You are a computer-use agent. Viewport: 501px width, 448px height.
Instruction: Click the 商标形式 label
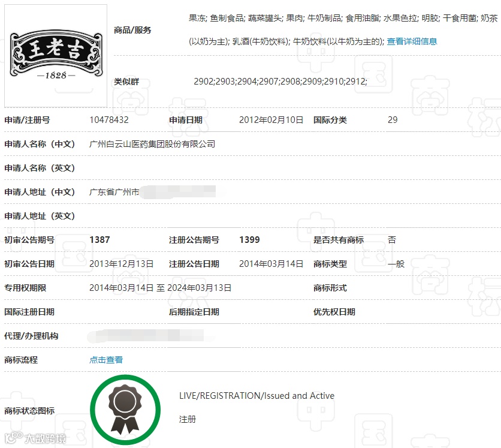(330, 288)
